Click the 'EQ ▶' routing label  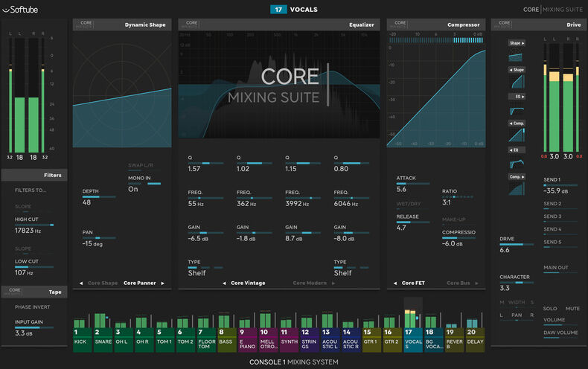(x=517, y=97)
